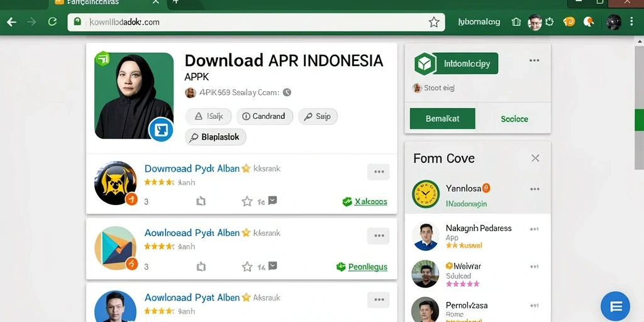
Task: Reload the page with the refresh icon
Action: [53, 22]
